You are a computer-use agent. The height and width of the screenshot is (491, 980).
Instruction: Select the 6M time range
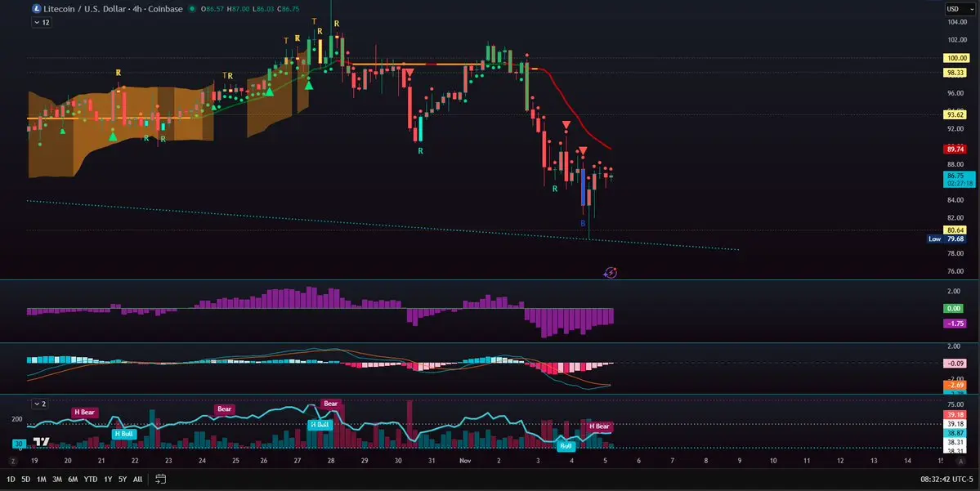73,479
